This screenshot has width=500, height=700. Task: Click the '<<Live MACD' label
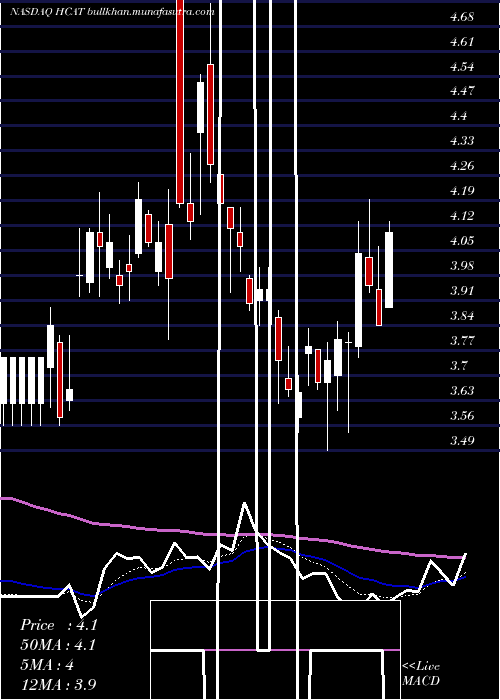[x=421, y=674]
